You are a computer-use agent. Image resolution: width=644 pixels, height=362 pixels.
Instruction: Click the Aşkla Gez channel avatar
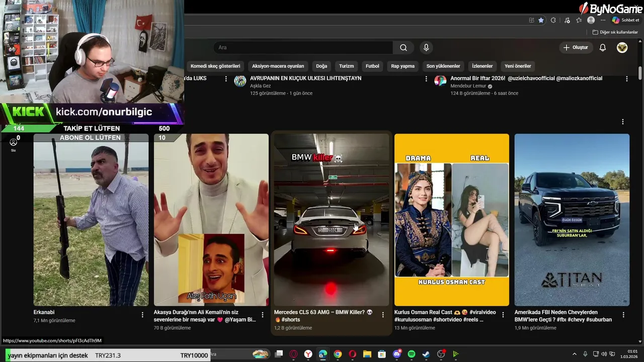[x=240, y=80]
